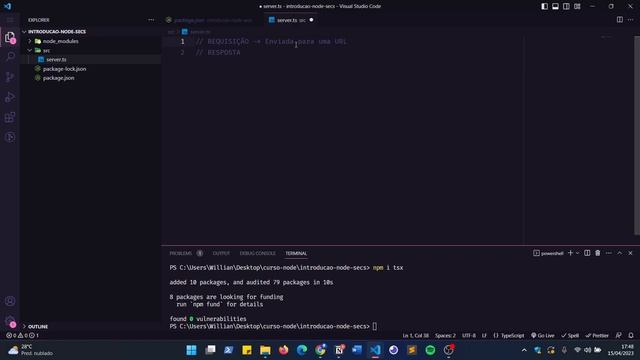
Task: Click Go Live in status bar
Action: pyautogui.click(x=542, y=335)
